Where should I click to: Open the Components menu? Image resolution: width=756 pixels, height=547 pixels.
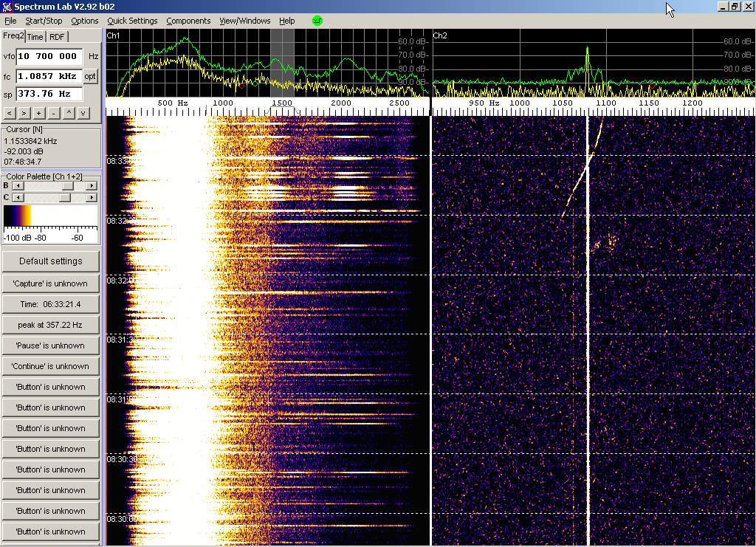[x=188, y=21]
